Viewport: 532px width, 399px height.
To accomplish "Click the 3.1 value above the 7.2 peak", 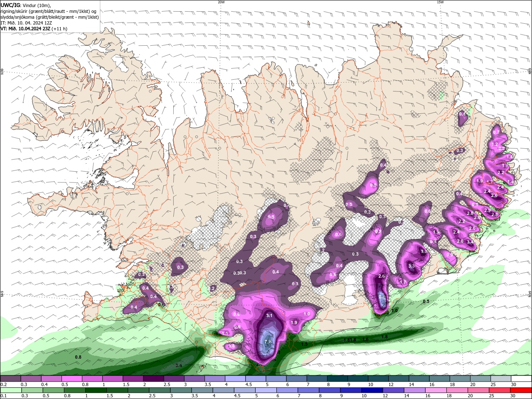I will click(x=269, y=315).
